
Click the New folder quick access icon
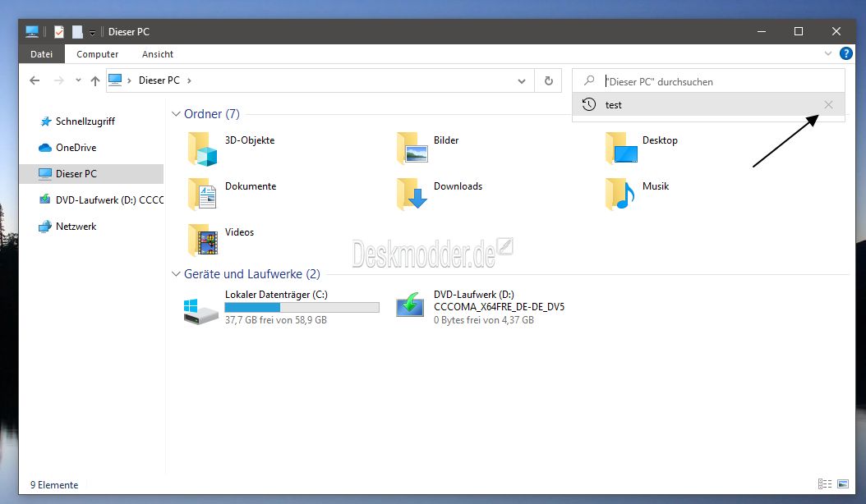77,32
